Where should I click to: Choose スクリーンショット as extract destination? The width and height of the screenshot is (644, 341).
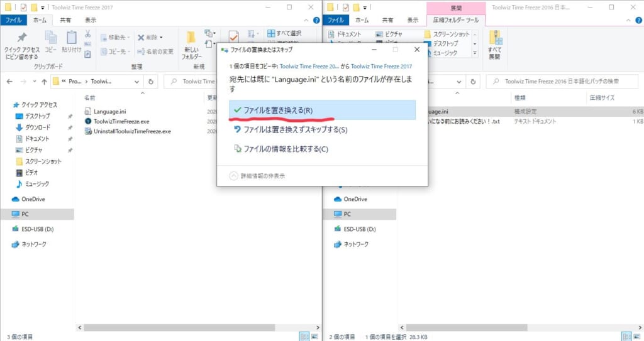[447, 34]
